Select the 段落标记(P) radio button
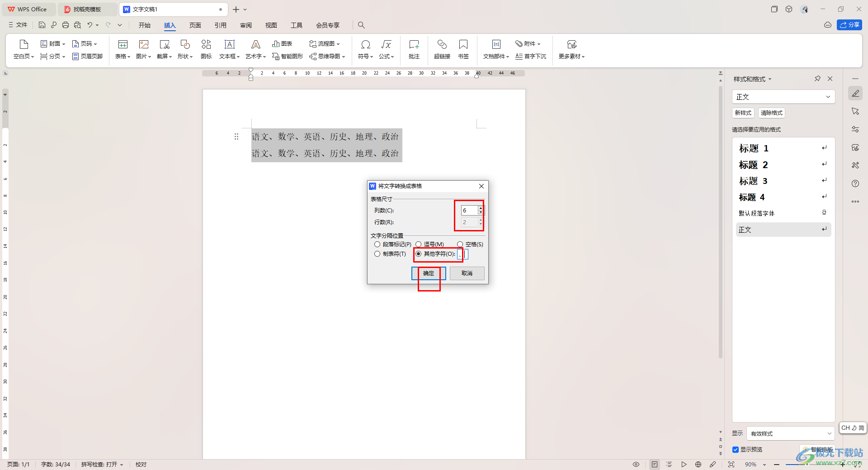The height and width of the screenshot is (470, 868). pyautogui.click(x=377, y=244)
